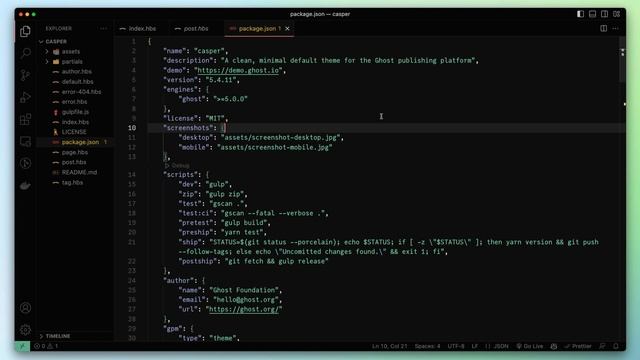Screen dimensions: 640x360
Task: Click the https://ghost.org/ link
Action: pyautogui.click(x=244, y=309)
